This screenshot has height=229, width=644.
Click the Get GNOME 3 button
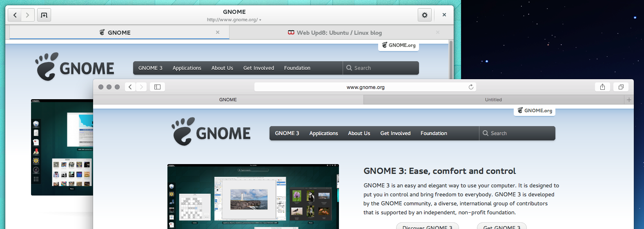pos(502,227)
